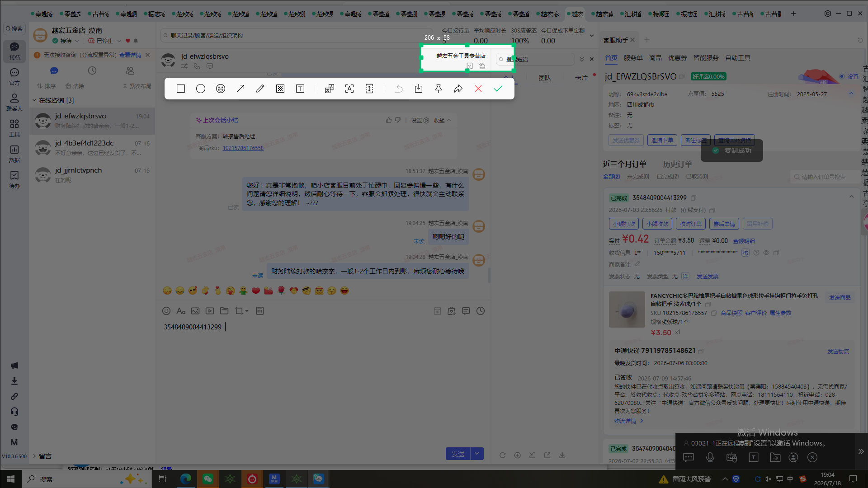Open product SKU link 10215786176558
The width and height of the screenshot is (868, 488).
243,148
